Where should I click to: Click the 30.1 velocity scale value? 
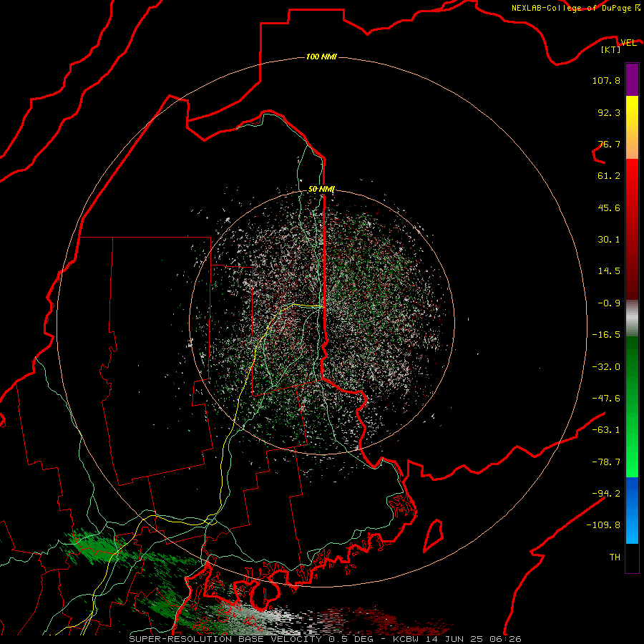tap(609, 240)
